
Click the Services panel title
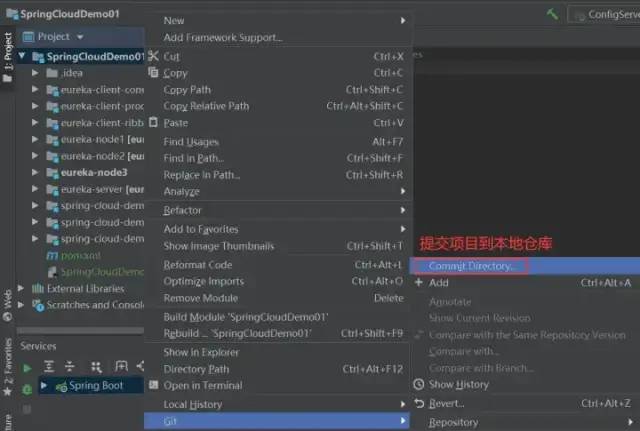pos(38,346)
